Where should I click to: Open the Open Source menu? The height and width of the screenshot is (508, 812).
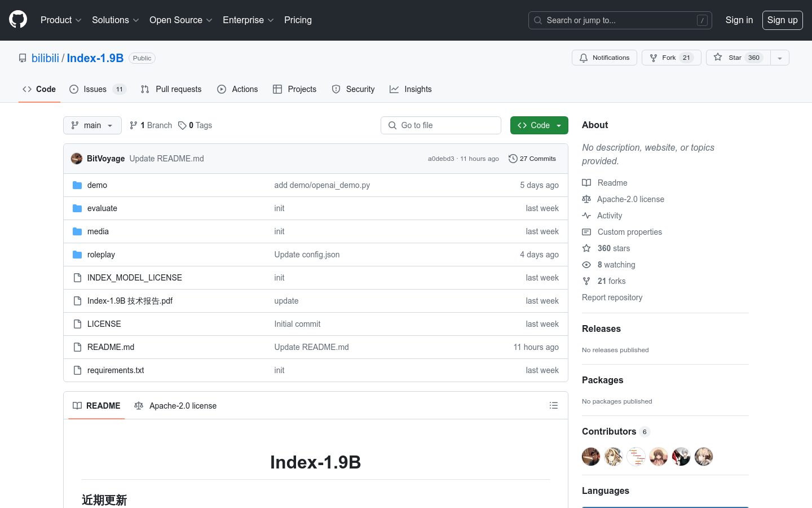tap(181, 20)
